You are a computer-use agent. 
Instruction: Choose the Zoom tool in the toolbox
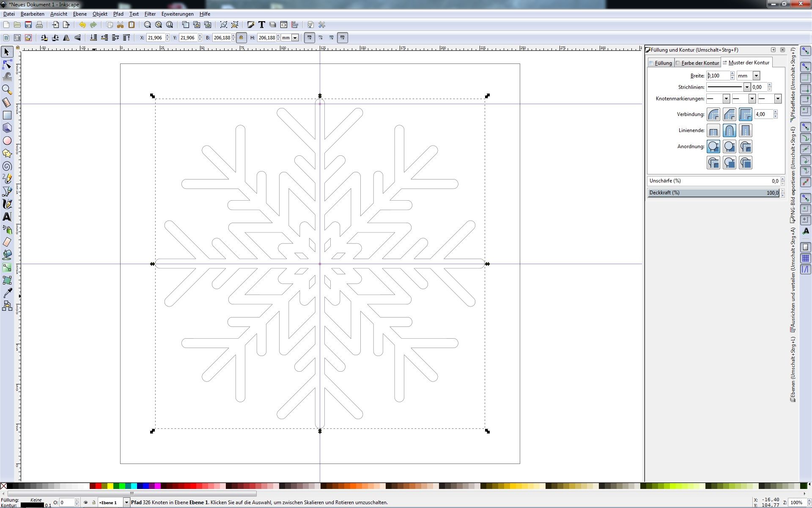(7, 89)
